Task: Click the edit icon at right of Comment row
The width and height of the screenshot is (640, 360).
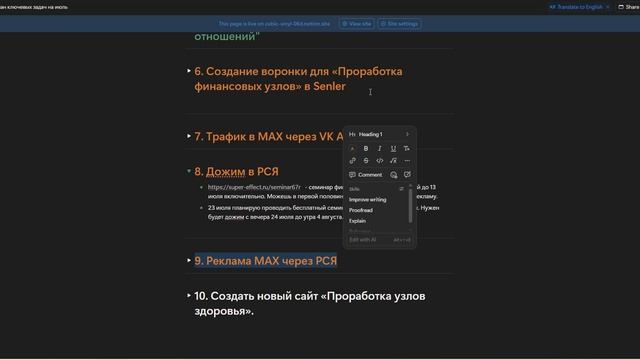Action: pos(407,175)
